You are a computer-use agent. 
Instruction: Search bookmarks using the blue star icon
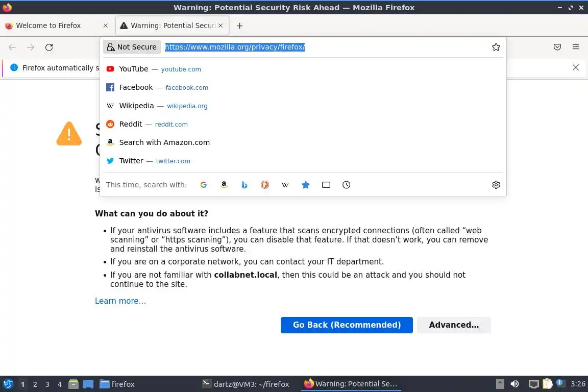[306, 185]
